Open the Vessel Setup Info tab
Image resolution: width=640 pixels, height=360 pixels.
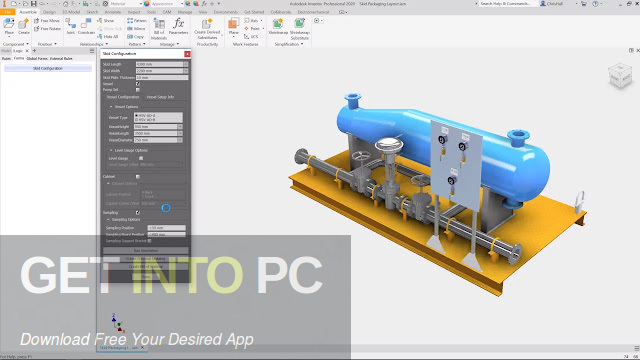coord(160,97)
